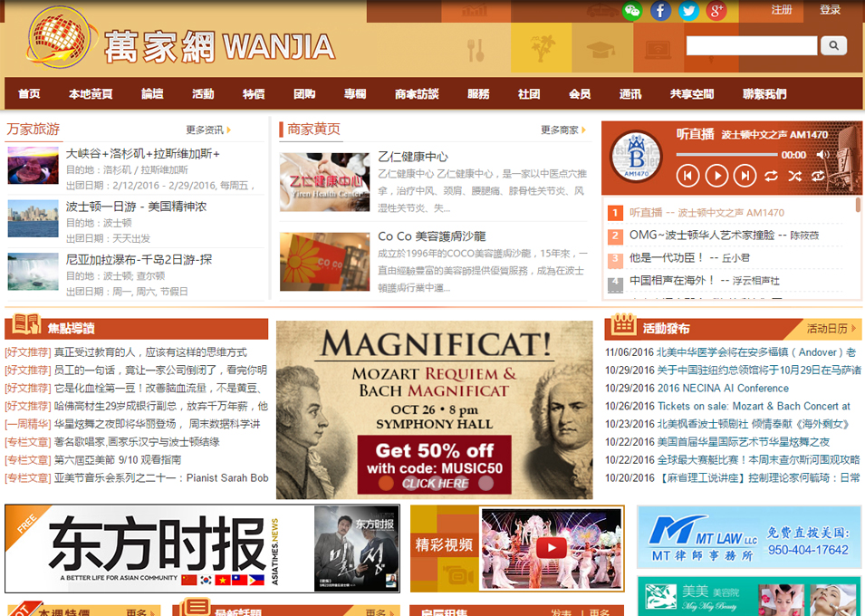Select playlist item 中国相声在海外
865x616 pixels.
click(705, 281)
